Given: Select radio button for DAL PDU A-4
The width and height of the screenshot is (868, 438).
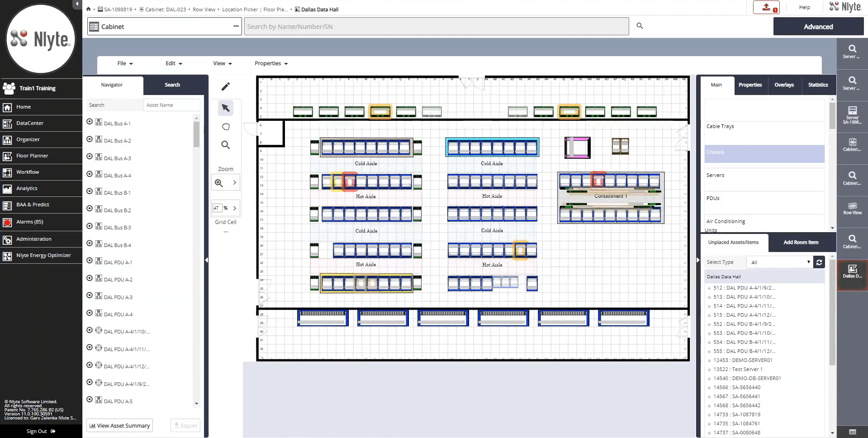Looking at the screenshot, I should point(90,313).
